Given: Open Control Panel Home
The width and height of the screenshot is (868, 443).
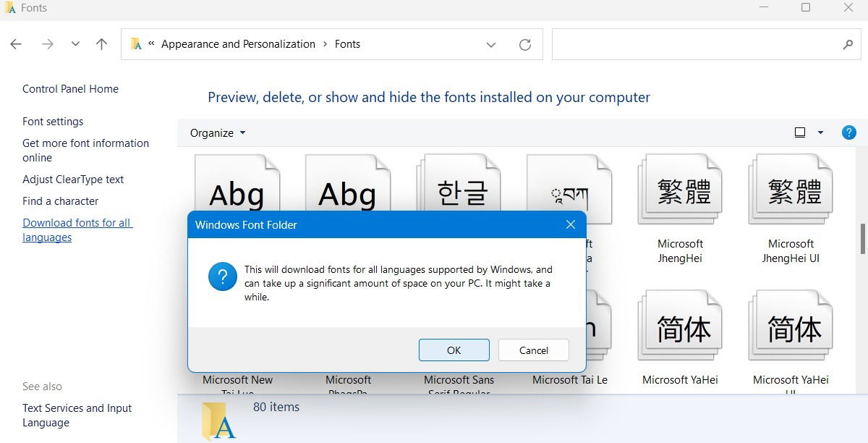Looking at the screenshot, I should coord(70,89).
